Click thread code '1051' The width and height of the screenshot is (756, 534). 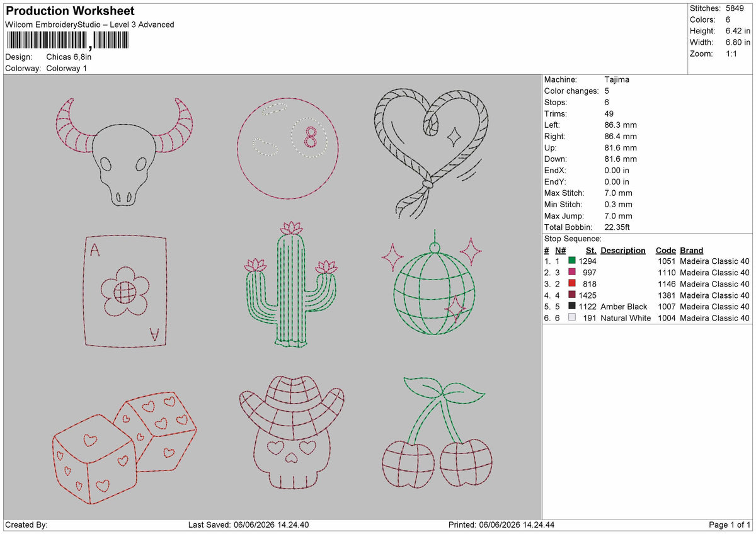[666, 261]
